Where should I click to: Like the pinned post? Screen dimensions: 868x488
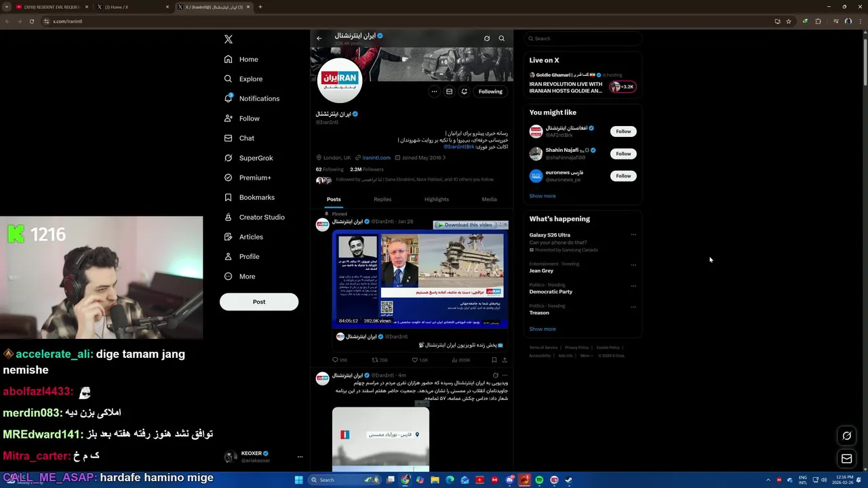[420, 360]
